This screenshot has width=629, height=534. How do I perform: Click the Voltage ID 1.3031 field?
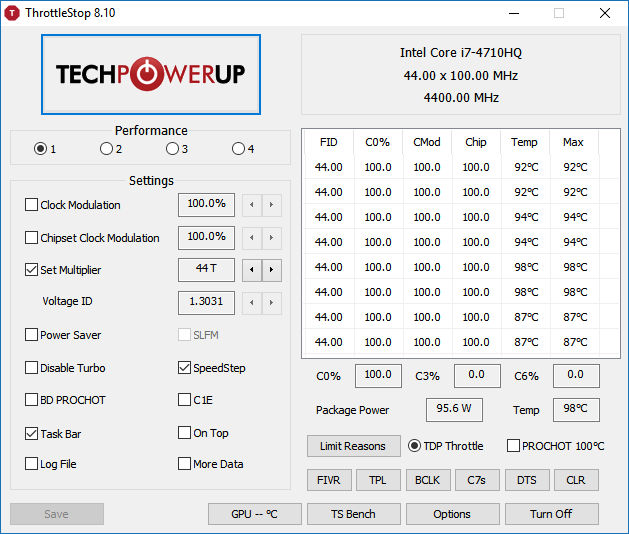point(206,303)
